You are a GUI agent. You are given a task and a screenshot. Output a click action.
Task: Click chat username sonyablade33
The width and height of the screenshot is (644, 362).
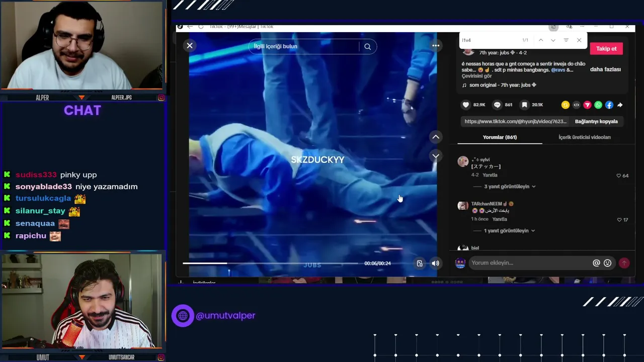click(x=44, y=187)
